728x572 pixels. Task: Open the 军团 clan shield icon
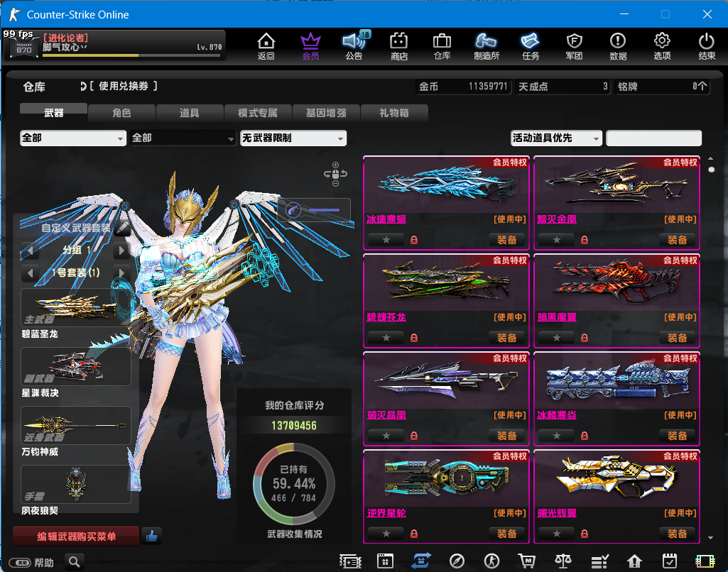pyautogui.click(x=575, y=46)
